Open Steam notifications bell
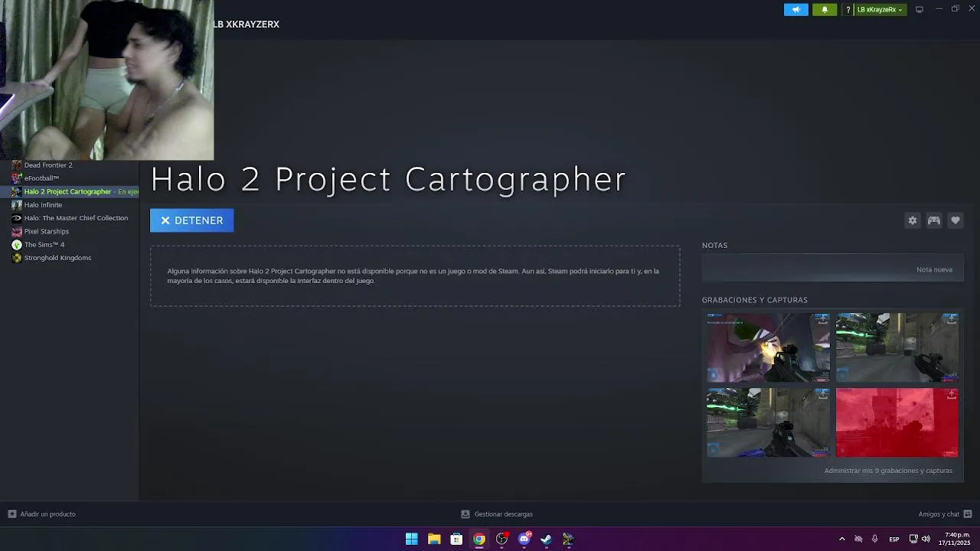The width and height of the screenshot is (980, 551). pos(825,10)
